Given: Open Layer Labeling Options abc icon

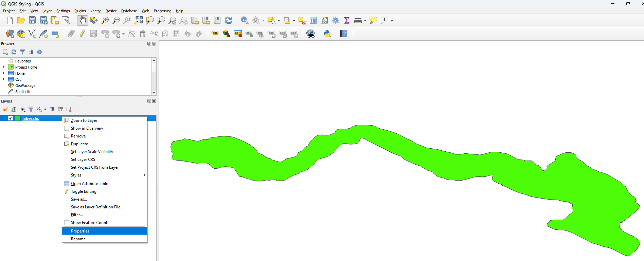Looking at the screenshot, I should tap(215, 33).
